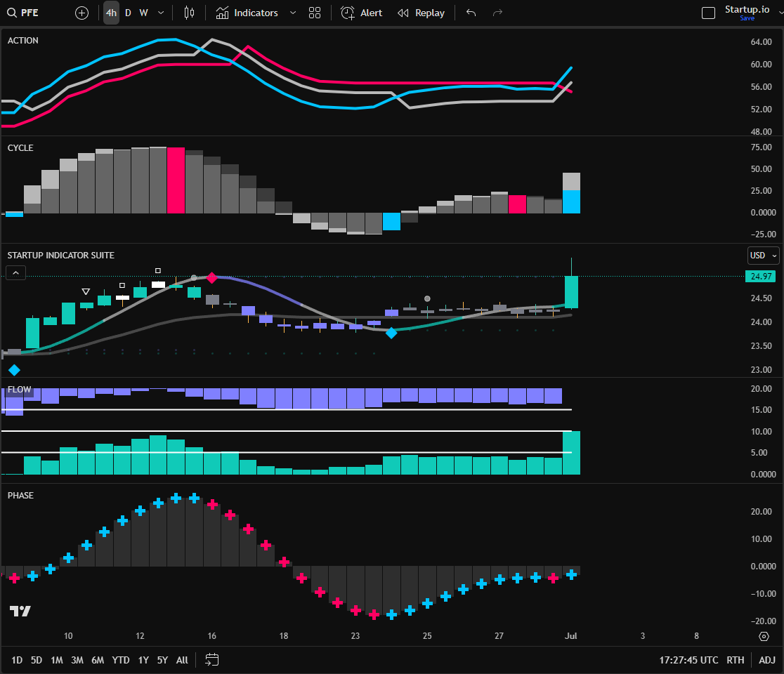Check the box beside Startup.io
The width and height of the screenshot is (784, 674).
tap(708, 12)
